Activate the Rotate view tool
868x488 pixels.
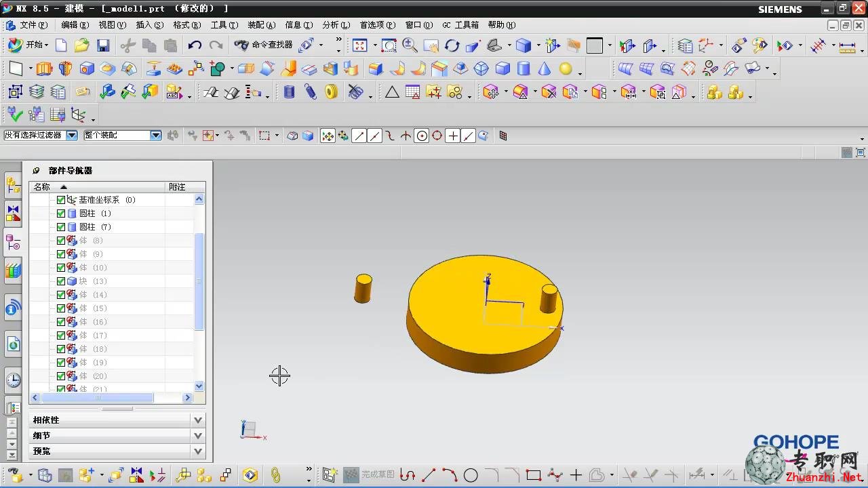452,45
